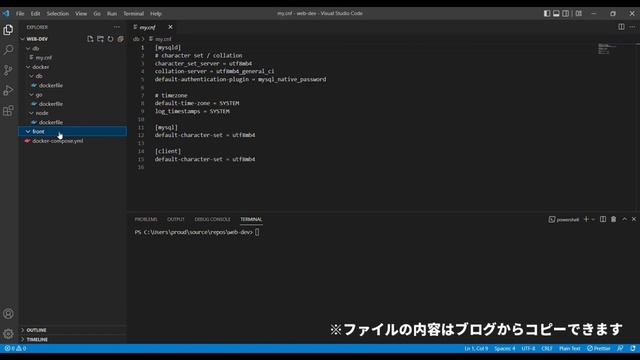Open the Accounts menu icon
Viewport: 640px width, 360px height.
8,313
